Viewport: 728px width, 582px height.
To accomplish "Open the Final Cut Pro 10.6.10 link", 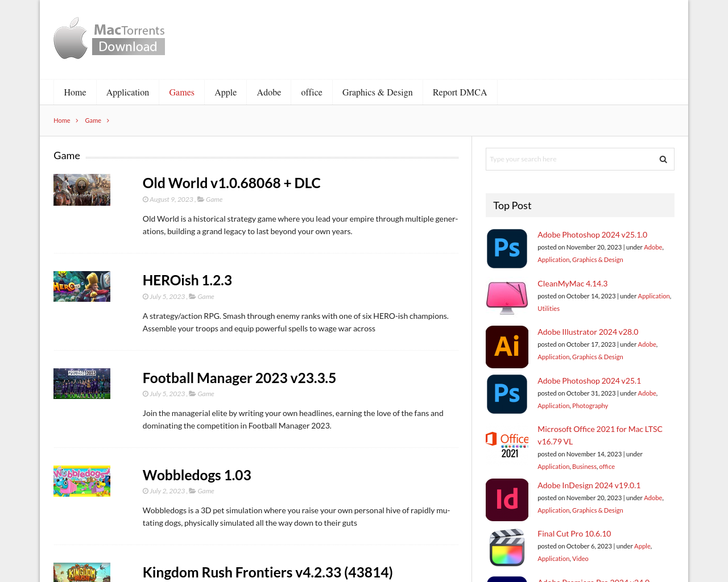I will tap(574, 534).
